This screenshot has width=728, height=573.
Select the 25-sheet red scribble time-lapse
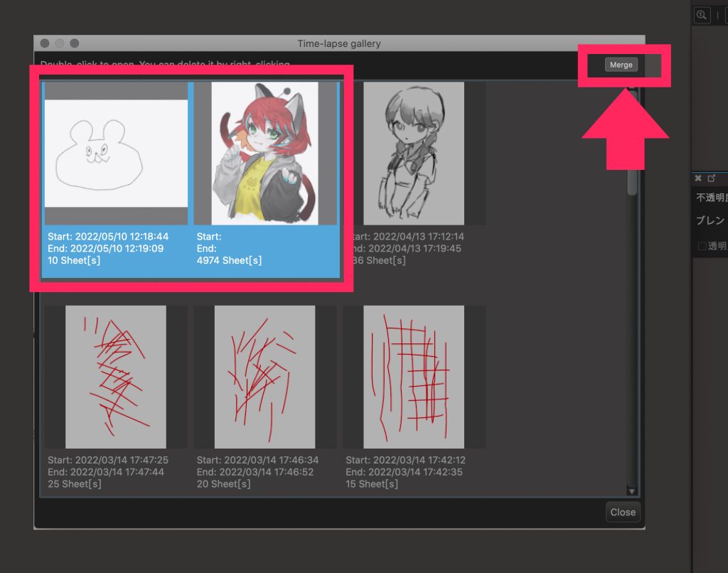116,375
